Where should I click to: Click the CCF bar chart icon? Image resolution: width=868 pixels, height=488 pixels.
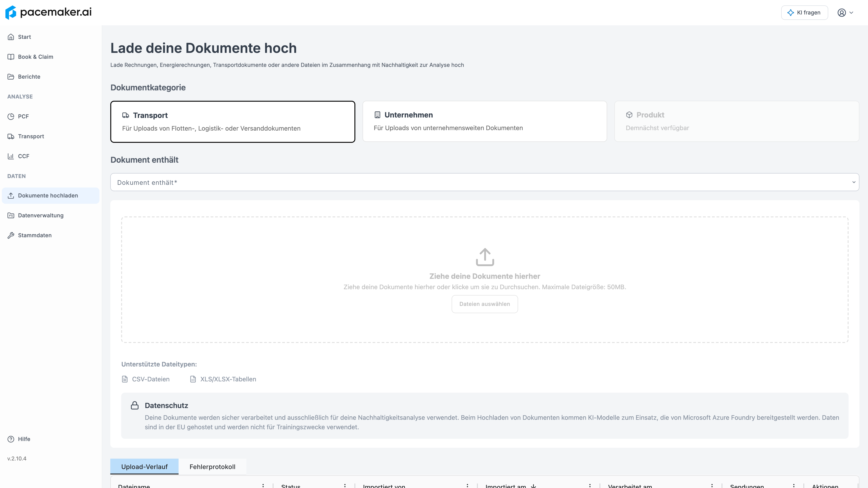(x=11, y=156)
